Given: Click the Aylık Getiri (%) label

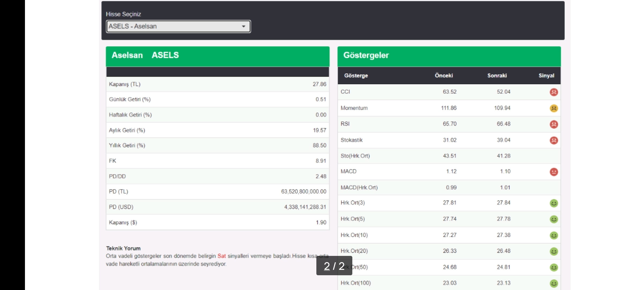Looking at the screenshot, I should pos(127,130).
